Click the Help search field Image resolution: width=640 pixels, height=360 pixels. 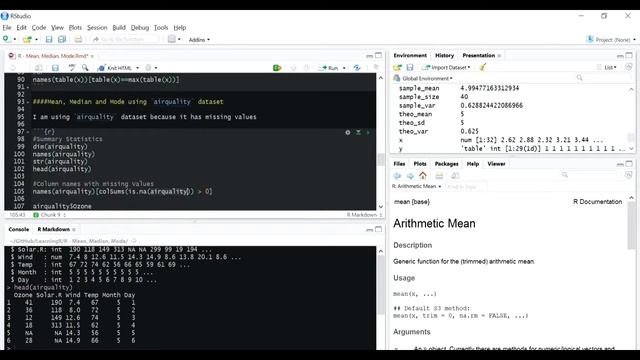(591, 175)
